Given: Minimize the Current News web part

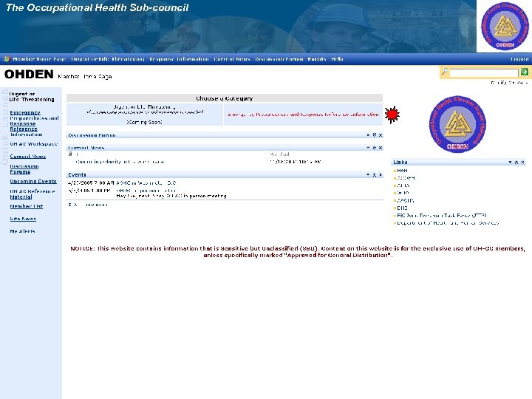Looking at the screenshot, I should [x=374, y=148].
